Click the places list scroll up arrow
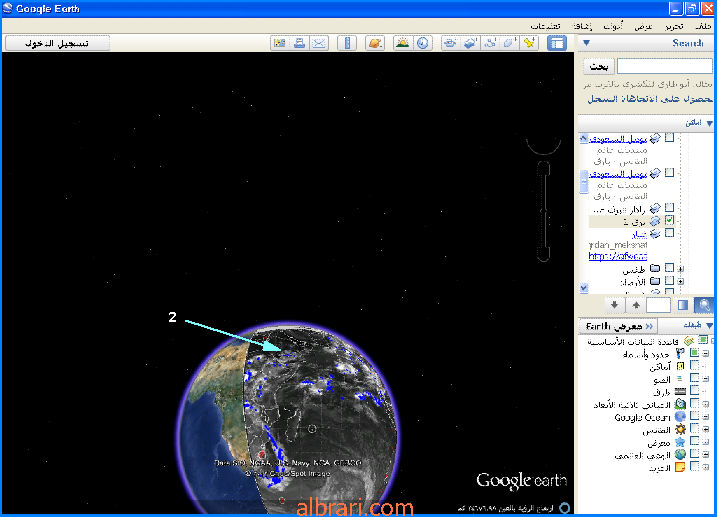This screenshot has height=517, width=717. coord(583,138)
